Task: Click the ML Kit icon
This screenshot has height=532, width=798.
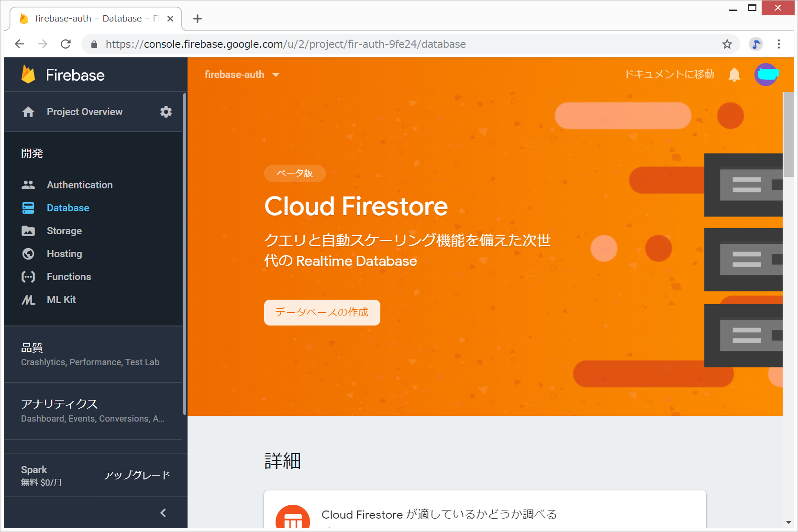Action: click(28, 300)
